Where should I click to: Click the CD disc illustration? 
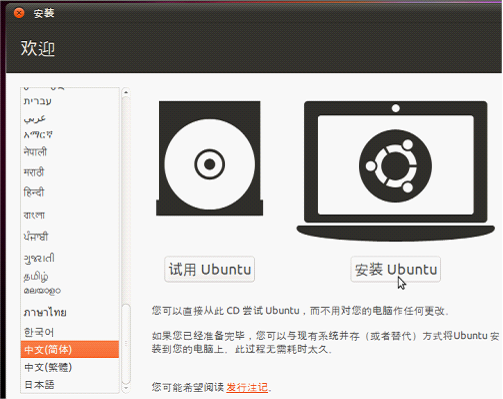(x=209, y=158)
